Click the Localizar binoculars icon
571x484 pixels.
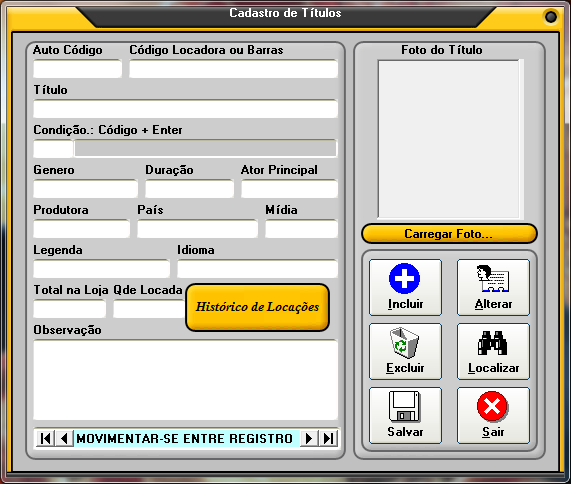493,343
